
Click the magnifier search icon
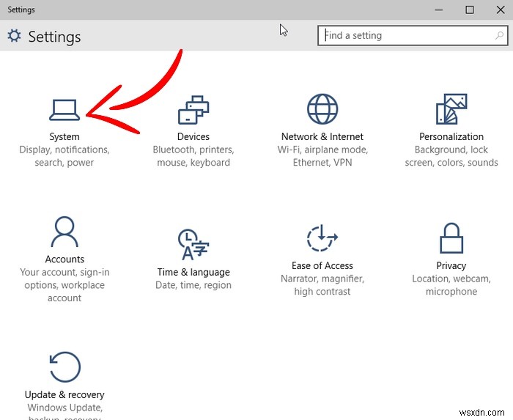click(499, 35)
